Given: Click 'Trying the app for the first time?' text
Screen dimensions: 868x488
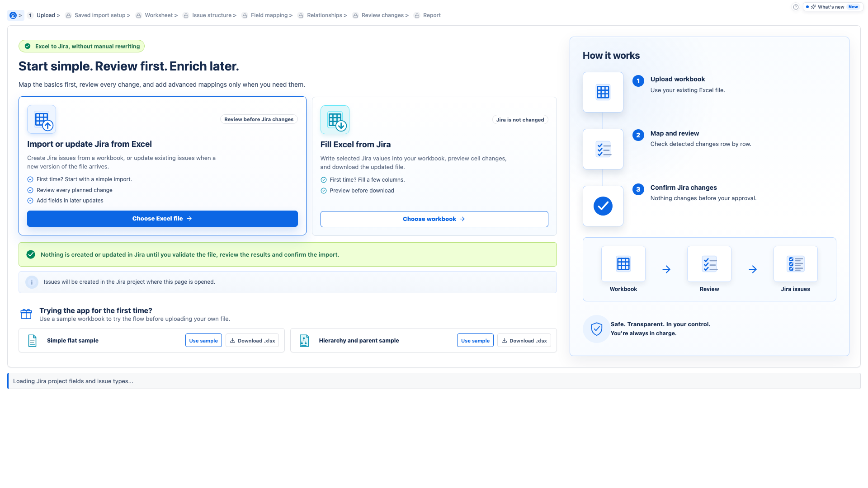Looking at the screenshot, I should point(96,310).
